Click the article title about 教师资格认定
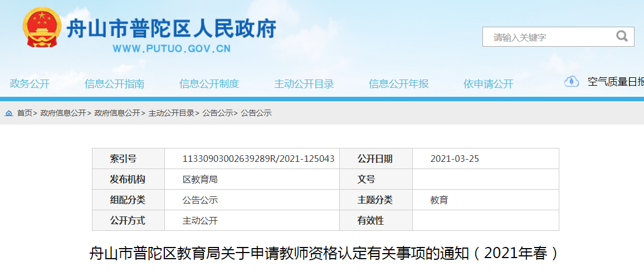The height and width of the screenshot is (272, 644). click(325, 254)
